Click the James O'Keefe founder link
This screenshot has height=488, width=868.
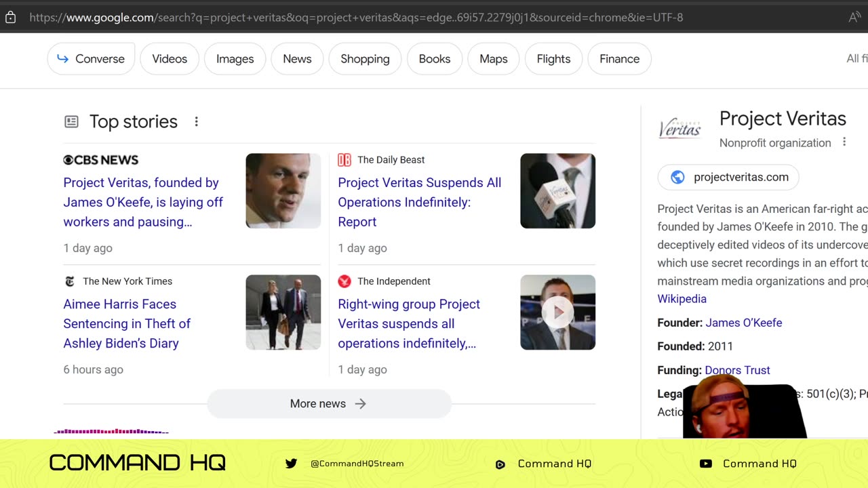tap(744, 323)
